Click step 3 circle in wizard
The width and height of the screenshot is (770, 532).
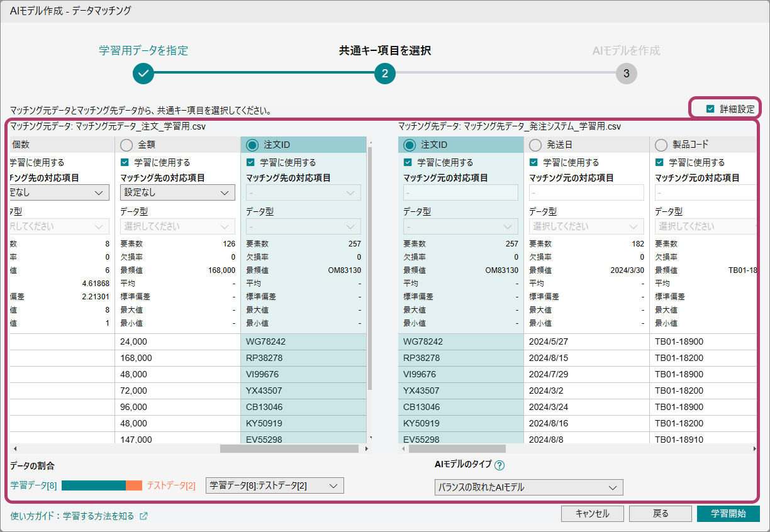click(x=627, y=74)
